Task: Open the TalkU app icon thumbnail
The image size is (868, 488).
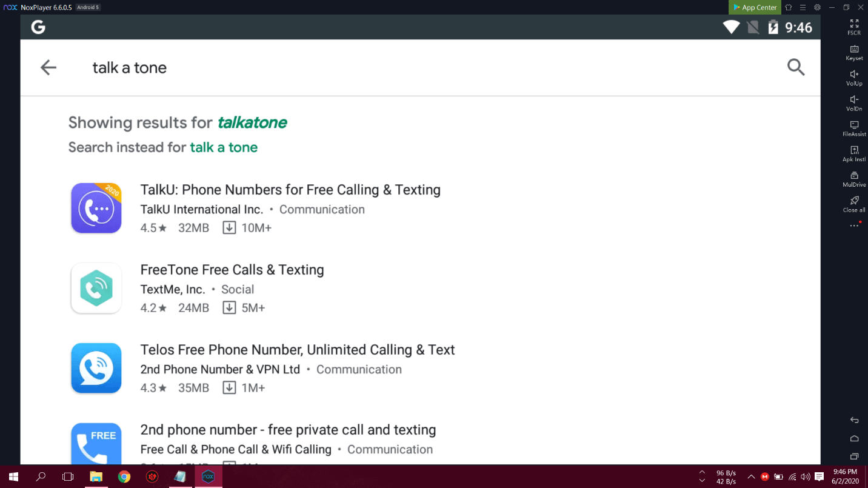Action: click(x=96, y=208)
